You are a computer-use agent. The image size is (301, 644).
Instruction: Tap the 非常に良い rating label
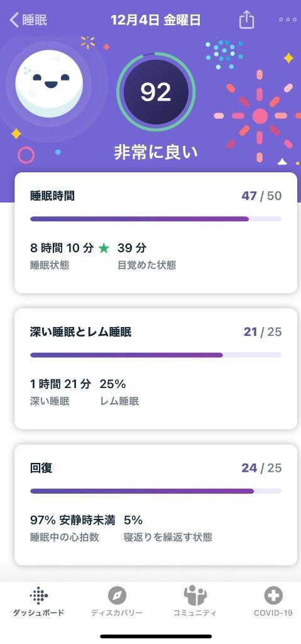(156, 152)
